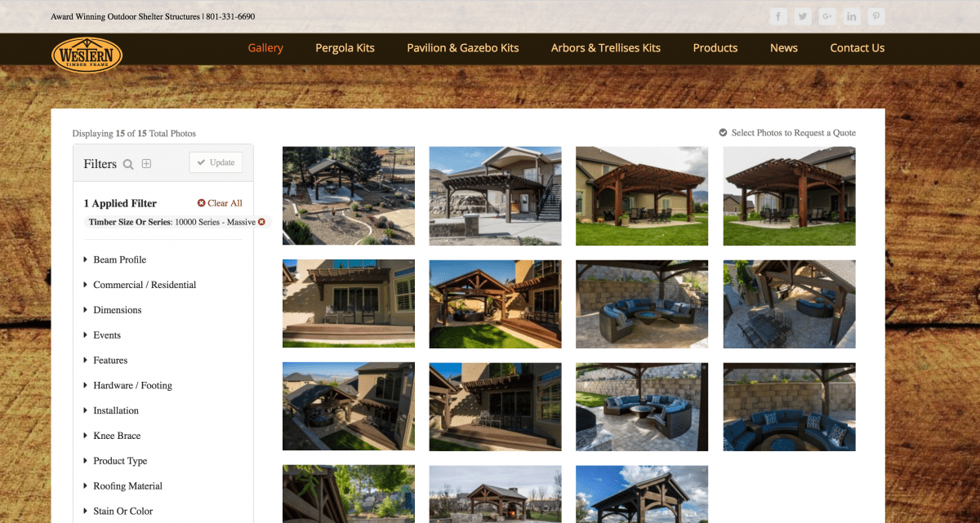This screenshot has width=980, height=523.
Task: Open the Arbors & Trellises Kits menu
Action: click(606, 48)
